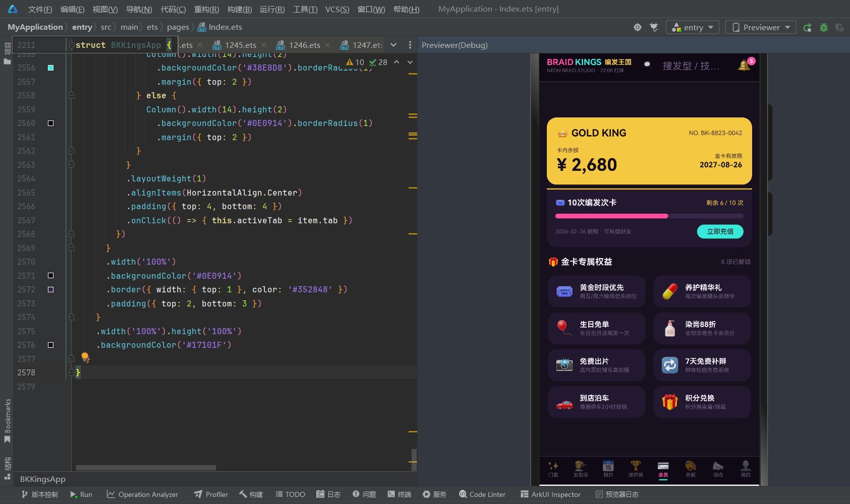Open the 重构(R) menu
This screenshot has height=504, width=850.
[207, 9]
